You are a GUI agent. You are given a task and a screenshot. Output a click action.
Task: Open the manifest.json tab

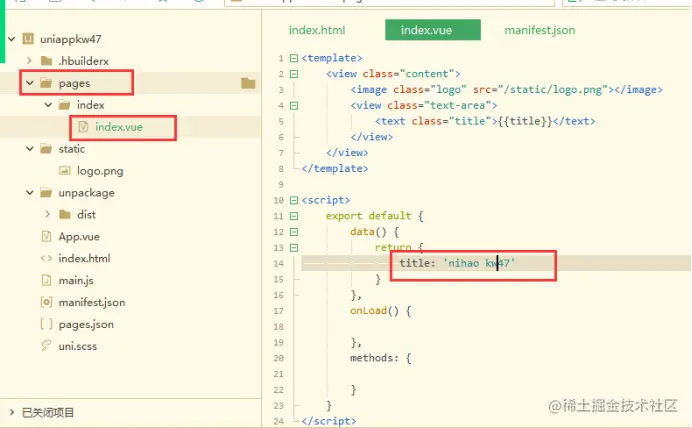pos(540,30)
